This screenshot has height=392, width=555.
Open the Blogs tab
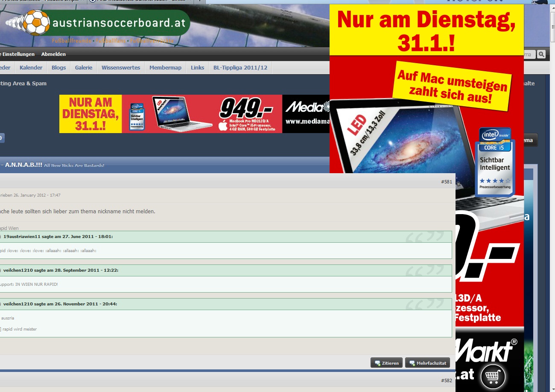(59, 68)
